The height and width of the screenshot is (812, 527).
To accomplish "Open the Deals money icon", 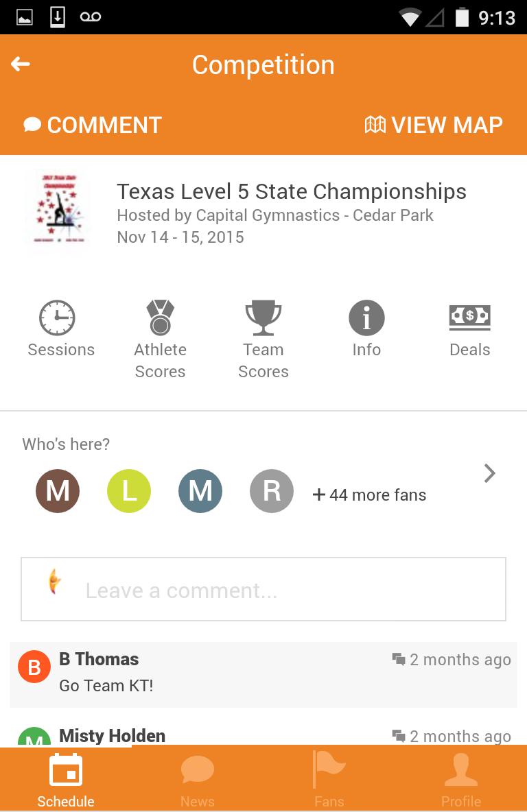I will pos(469,316).
